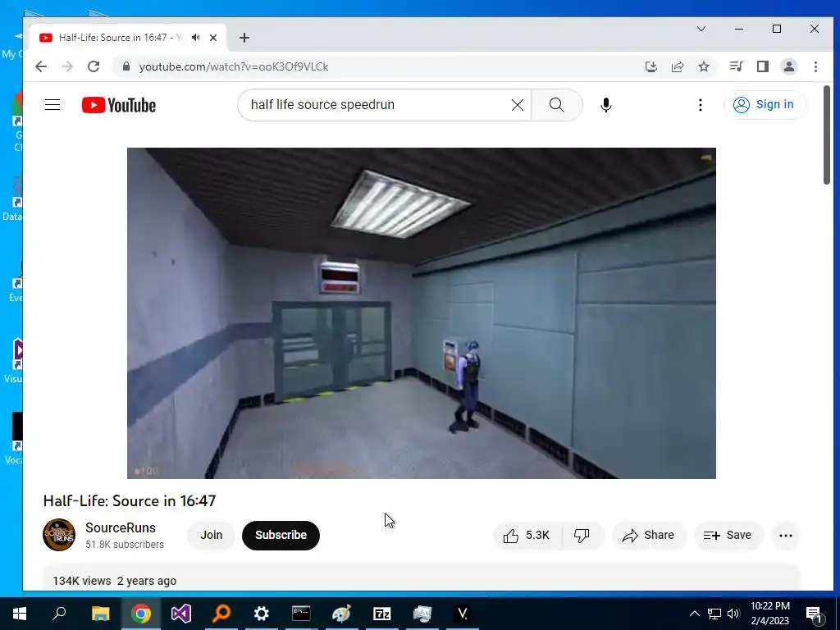Click the forward navigation arrow
Image resolution: width=840 pixels, height=630 pixels.
(67, 66)
